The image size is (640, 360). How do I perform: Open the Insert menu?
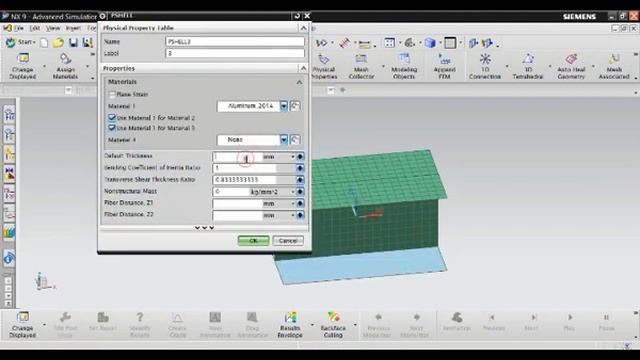coord(73,28)
